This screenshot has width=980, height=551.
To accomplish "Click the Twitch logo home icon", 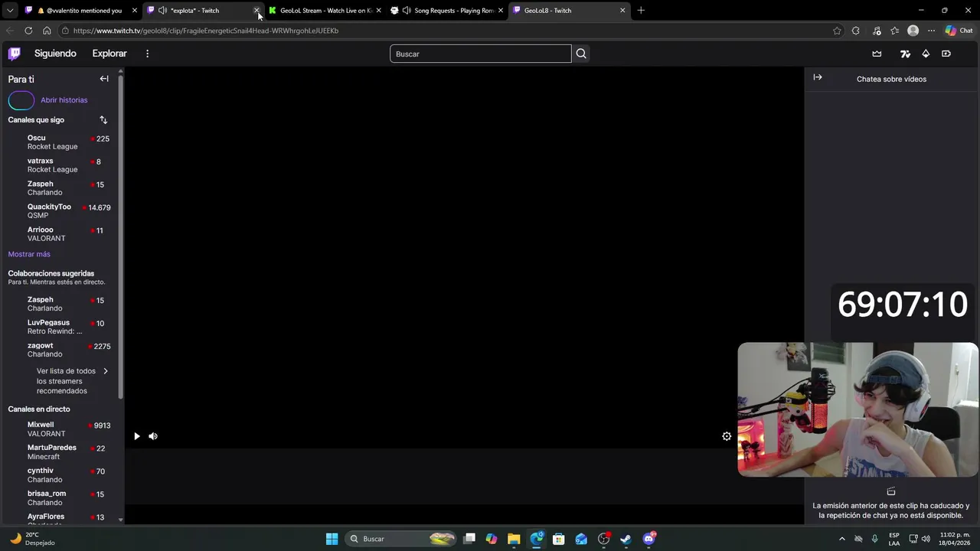I will 15,54.
